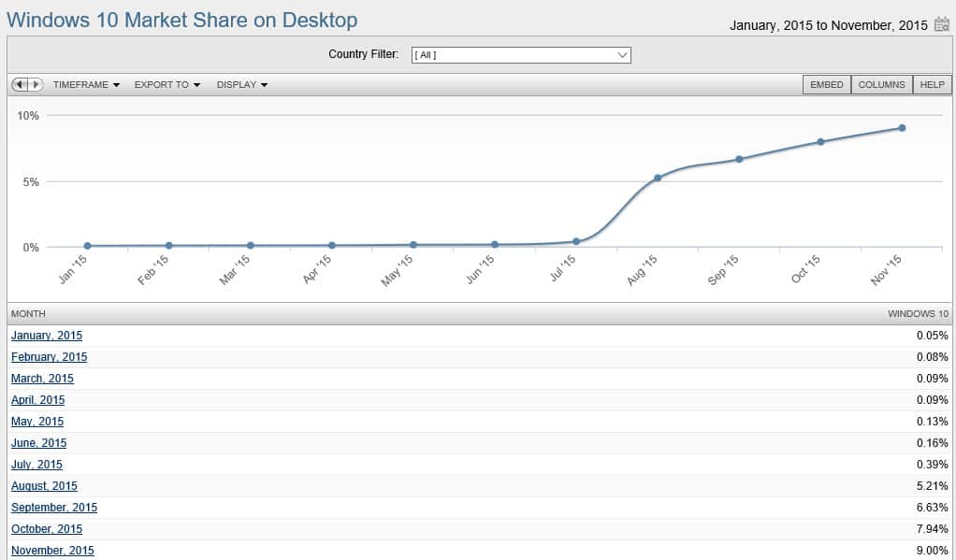Open the May, 2015 link
956x560 pixels.
coord(37,422)
